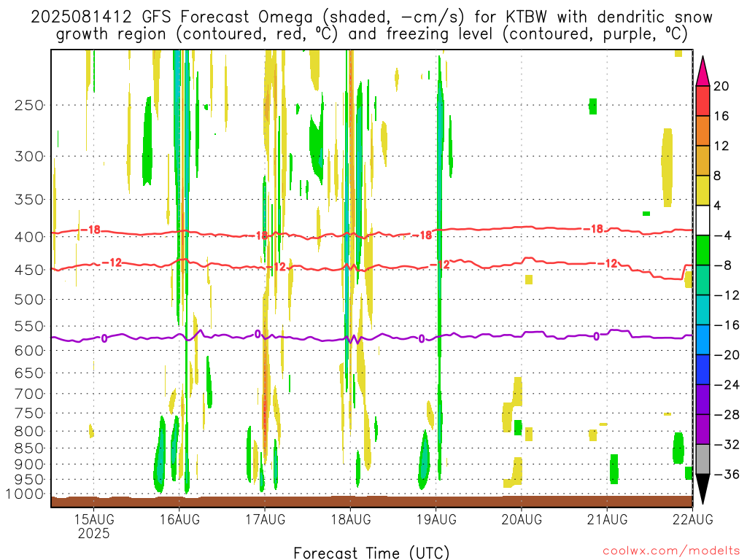
Task: Click the coolwx.com/modelts watermark link text
Action: [x=672, y=551]
